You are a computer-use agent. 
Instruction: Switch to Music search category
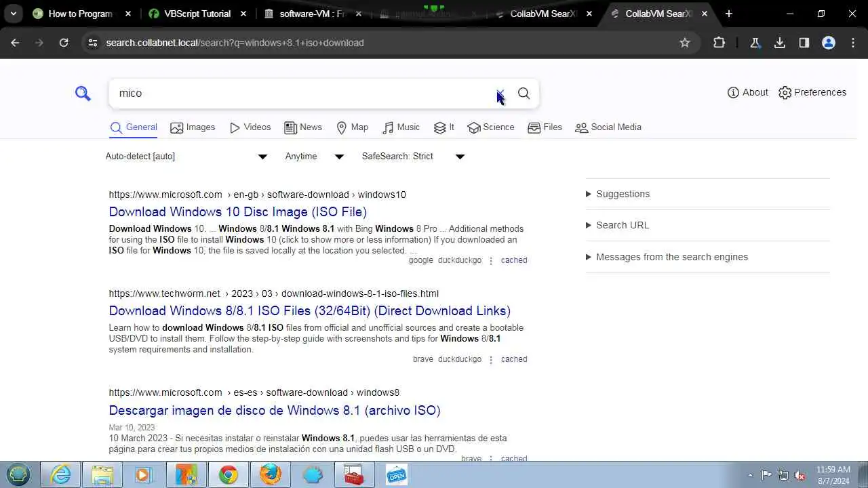click(401, 127)
